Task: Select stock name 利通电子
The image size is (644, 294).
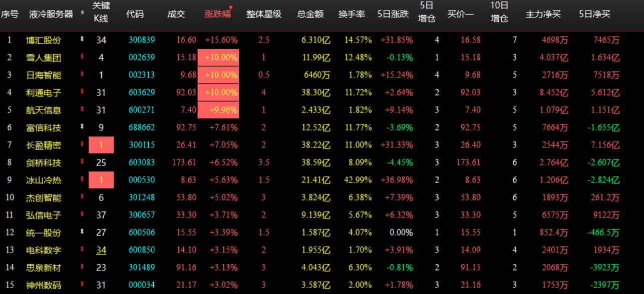Action: pyautogui.click(x=44, y=92)
